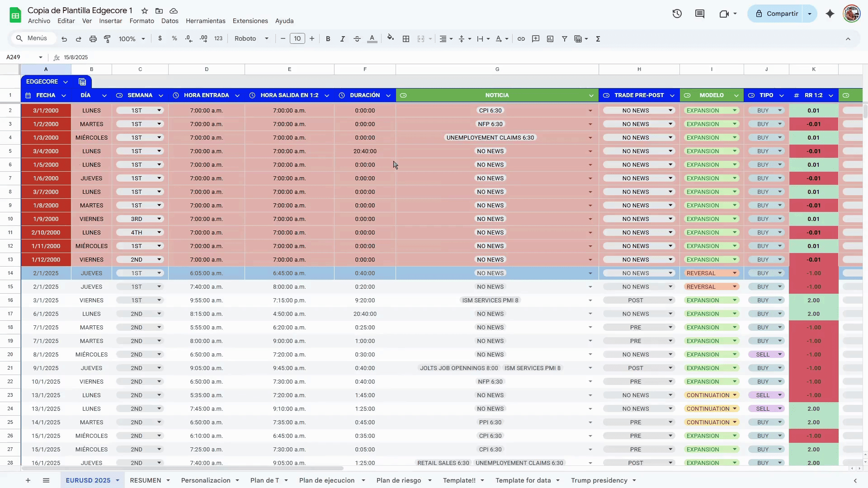Open version history clock icon
Screen dimensions: 868x488
677,14
